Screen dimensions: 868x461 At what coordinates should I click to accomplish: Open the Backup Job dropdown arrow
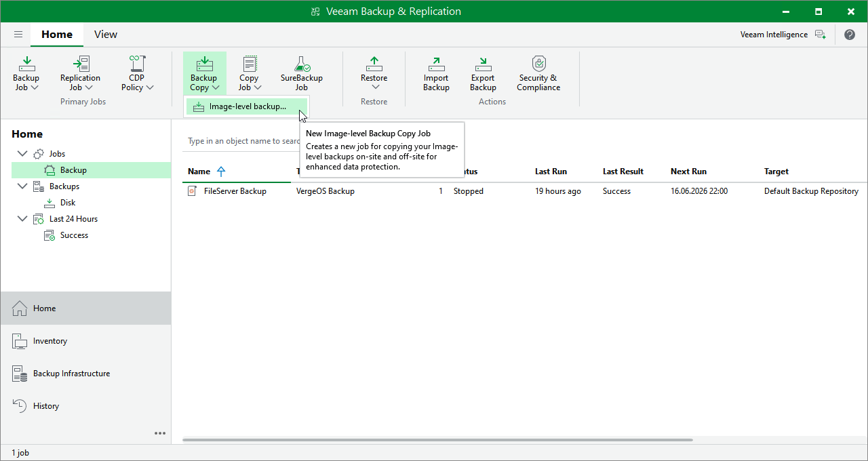click(x=35, y=87)
